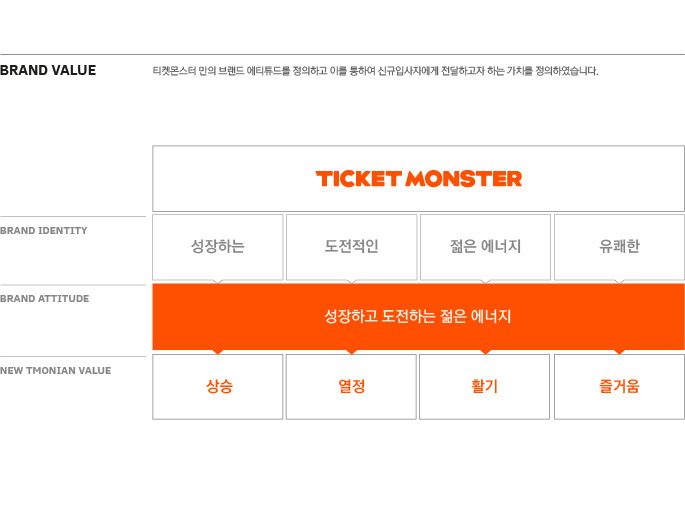Select the 젊은 에너지 identity box
Image resolution: width=685 pixels, height=521 pixels.
(x=485, y=247)
